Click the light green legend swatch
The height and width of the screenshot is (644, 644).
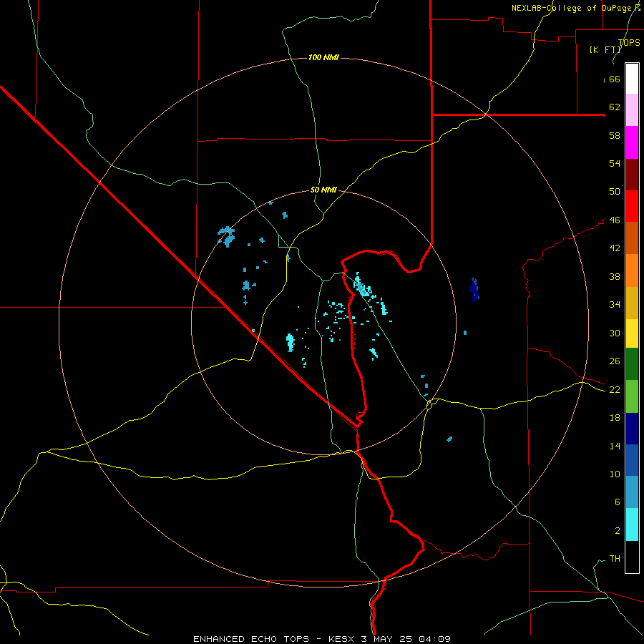click(632, 396)
